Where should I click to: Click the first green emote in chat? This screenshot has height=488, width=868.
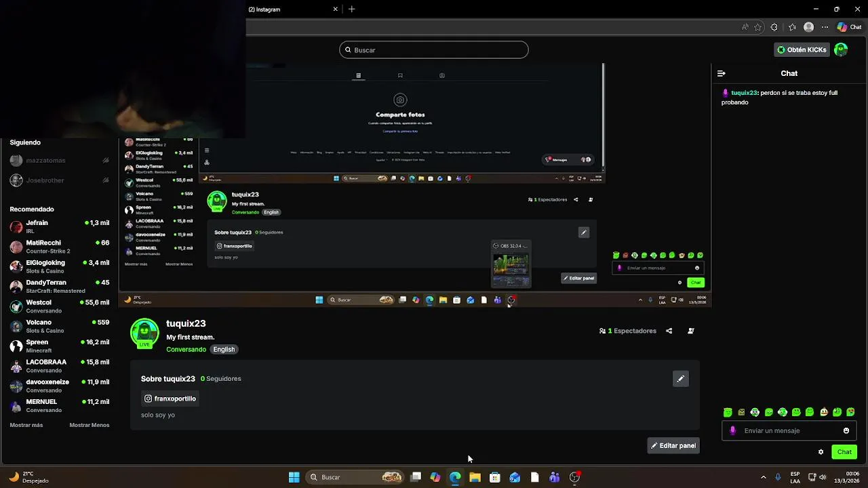click(728, 412)
